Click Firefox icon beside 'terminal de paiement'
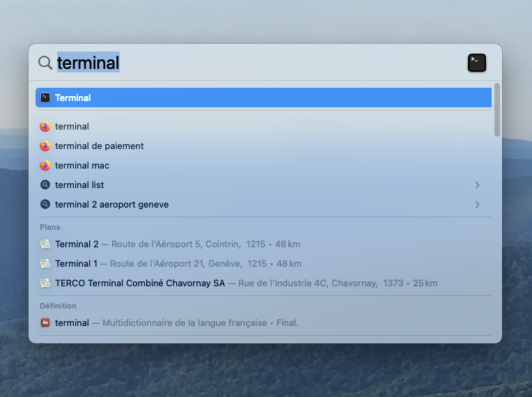The height and width of the screenshot is (397, 532). pos(45,146)
